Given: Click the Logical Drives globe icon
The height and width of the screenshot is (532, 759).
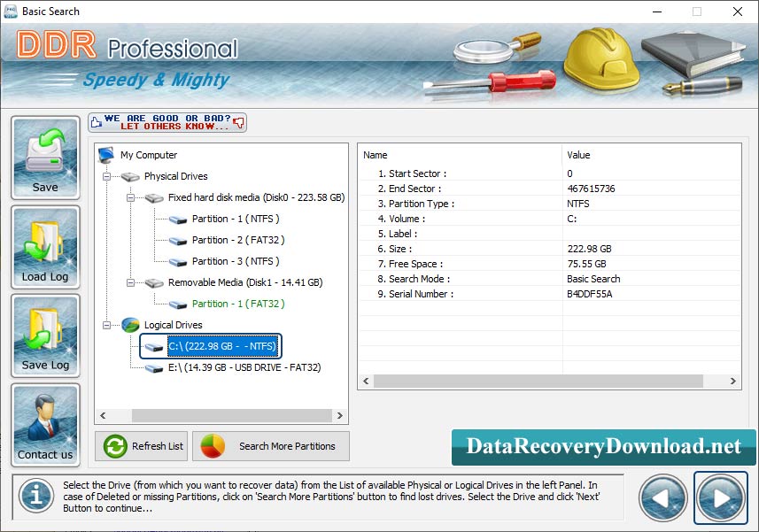Looking at the screenshot, I should [x=130, y=325].
